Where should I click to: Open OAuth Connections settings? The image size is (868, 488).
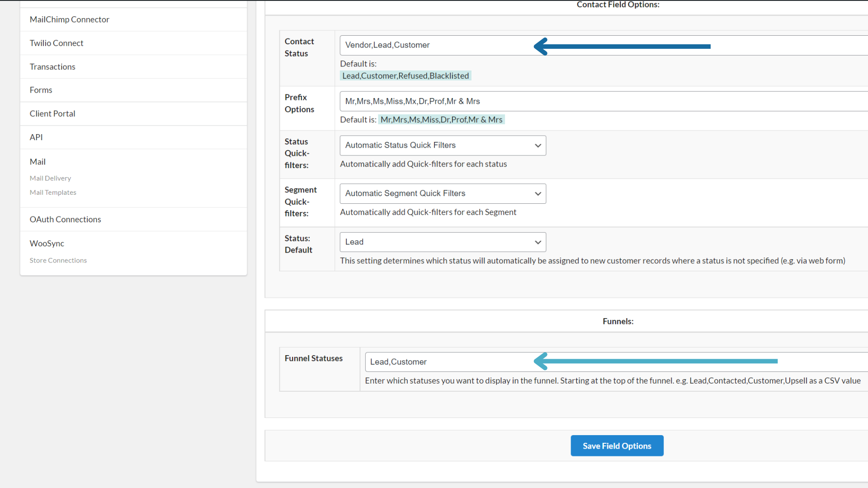click(65, 219)
